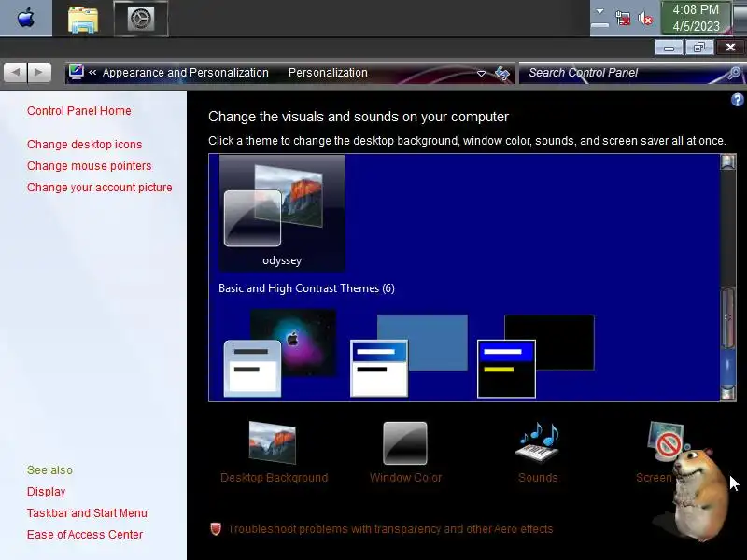Click the Control Panel monitor icon in address bar
The height and width of the screenshot is (560, 747).
[76, 72]
